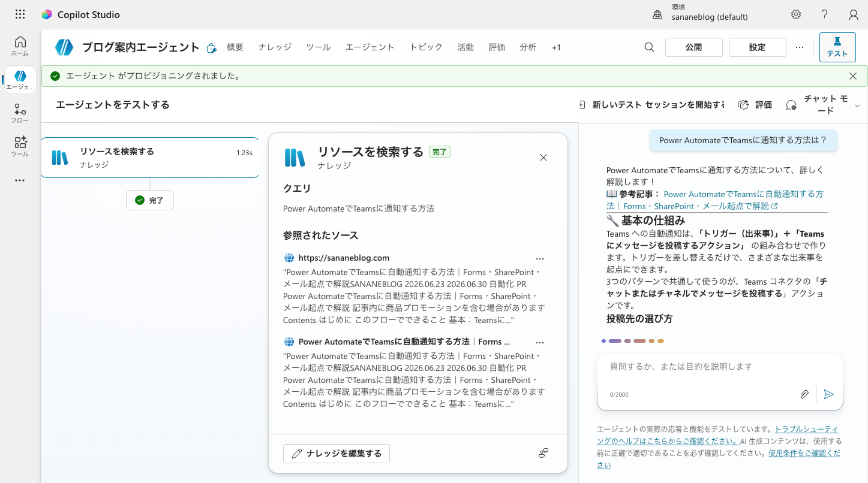Open the settings gear icon
The image size is (868, 483).
point(796,14)
